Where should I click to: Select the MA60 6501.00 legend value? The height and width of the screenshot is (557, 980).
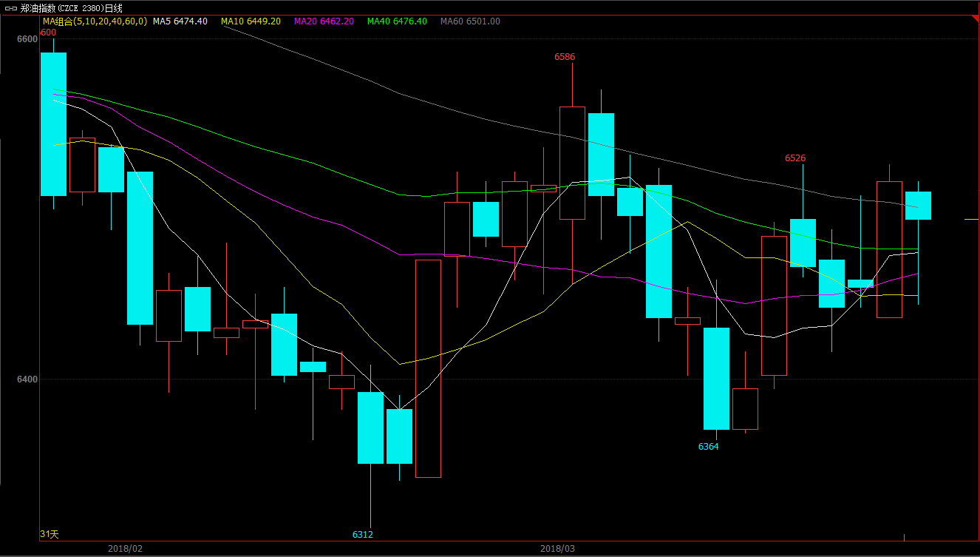click(470, 21)
